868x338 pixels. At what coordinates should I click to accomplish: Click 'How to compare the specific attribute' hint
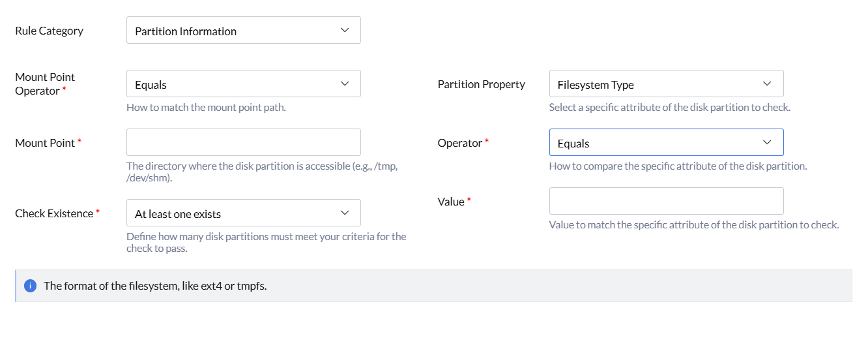(678, 166)
